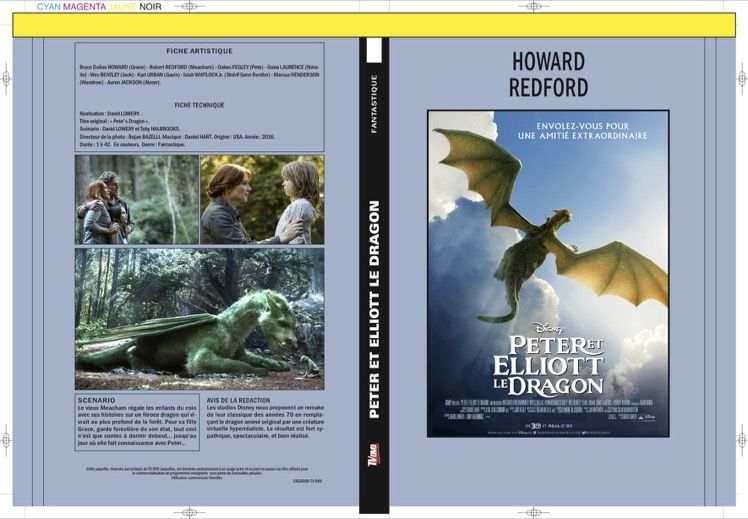Click the woman and boy close-up photo
The image size is (748, 519).
coord(262,199)
